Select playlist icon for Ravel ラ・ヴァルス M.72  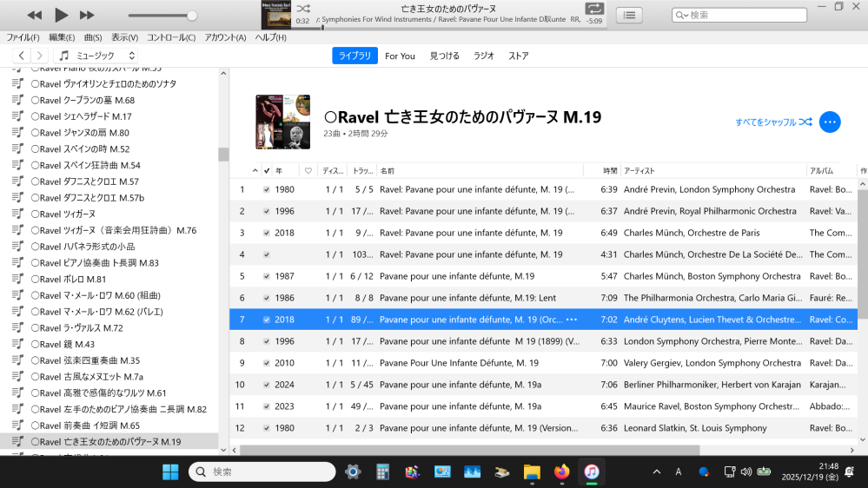pos(17,327)
